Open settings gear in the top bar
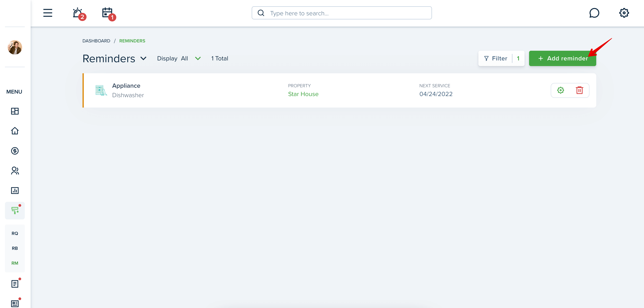Screen dimensions: 644x308 624,13
